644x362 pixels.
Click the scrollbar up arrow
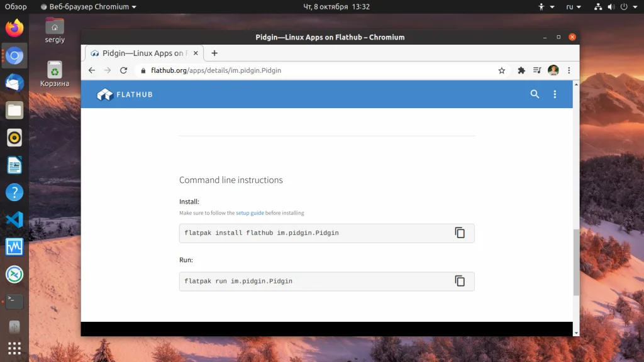(576, 84)
